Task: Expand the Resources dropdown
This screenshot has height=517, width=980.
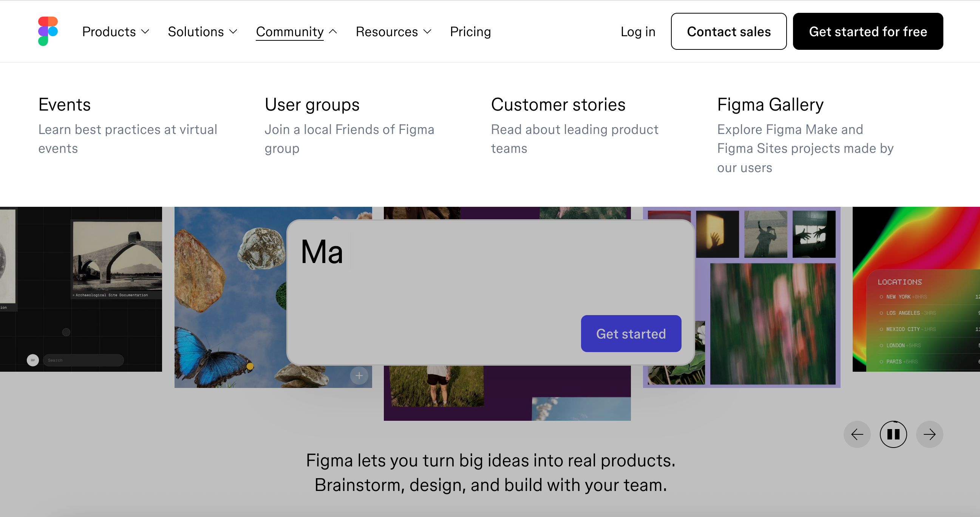Action: coord(393,32)
